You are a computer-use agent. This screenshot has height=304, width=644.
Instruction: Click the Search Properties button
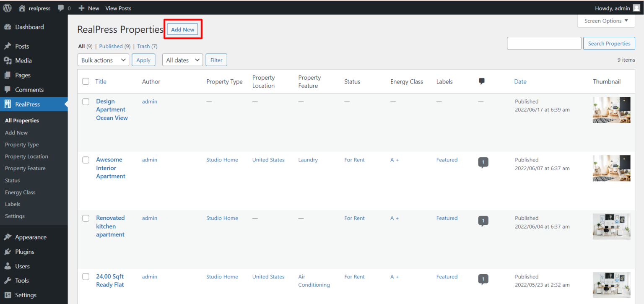[x=609, y=43]
